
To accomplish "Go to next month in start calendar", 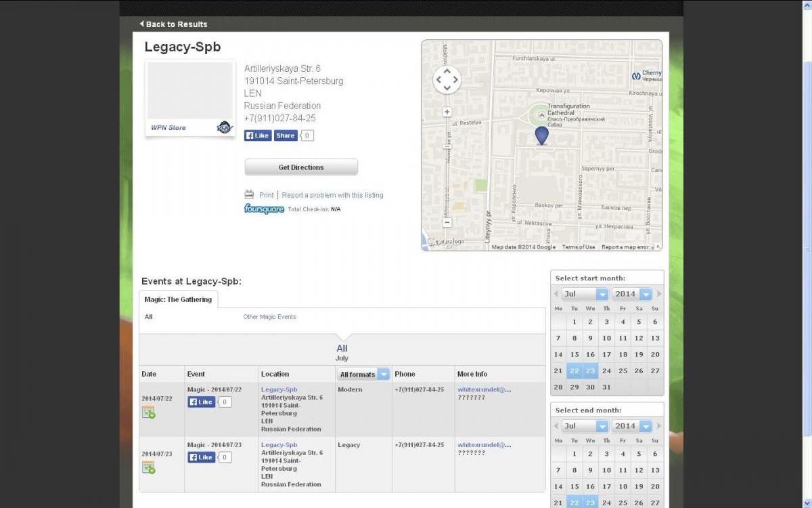I will click(658, 294).
